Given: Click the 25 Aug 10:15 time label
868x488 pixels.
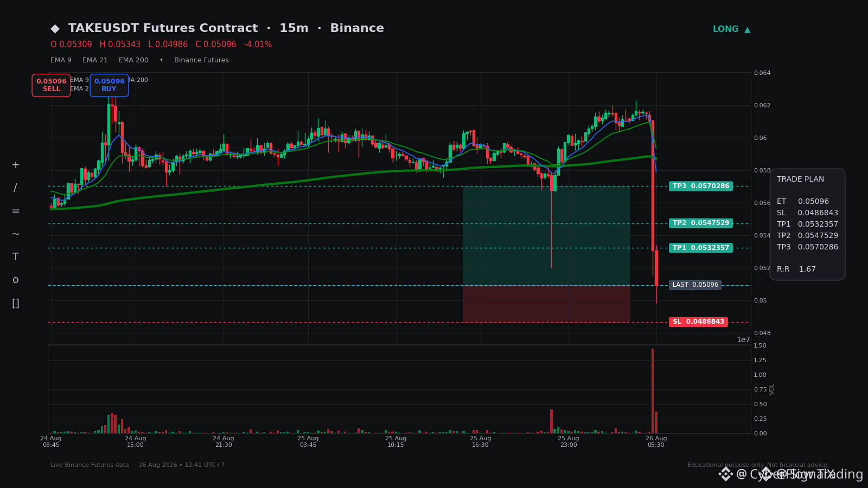Looking at the screenshot, I should pos(396,441).
